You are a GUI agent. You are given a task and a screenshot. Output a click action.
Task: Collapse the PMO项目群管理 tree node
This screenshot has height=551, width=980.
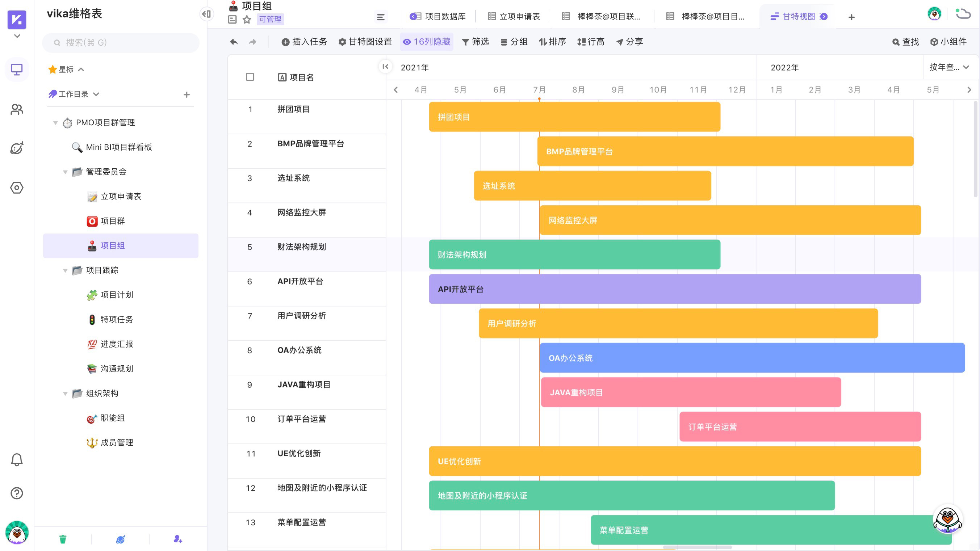55,122
